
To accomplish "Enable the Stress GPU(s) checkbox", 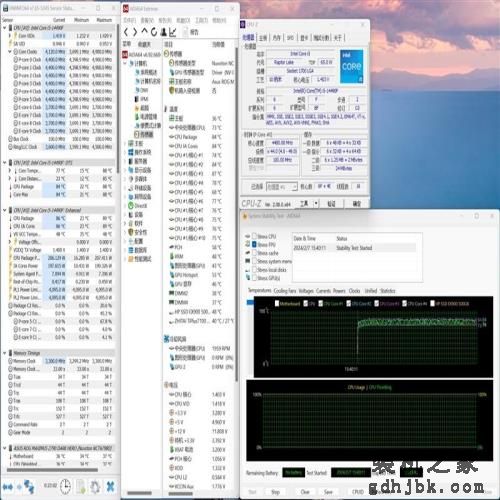I will tap(254, 278).
